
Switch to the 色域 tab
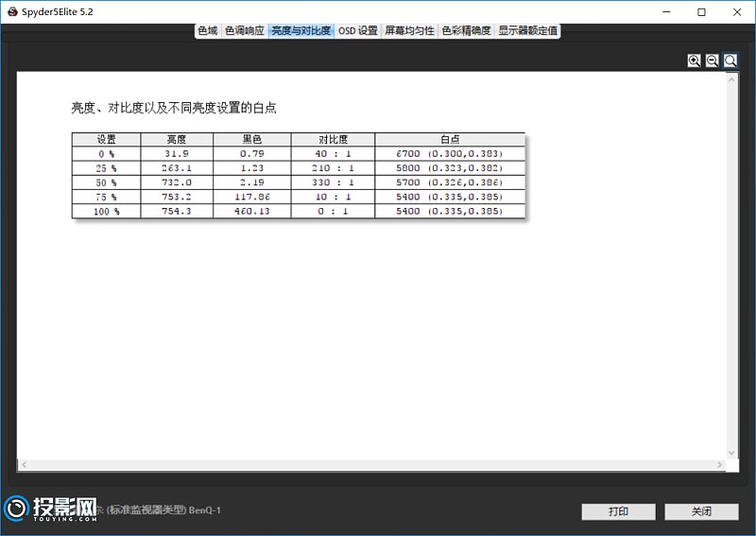(207, 30)
